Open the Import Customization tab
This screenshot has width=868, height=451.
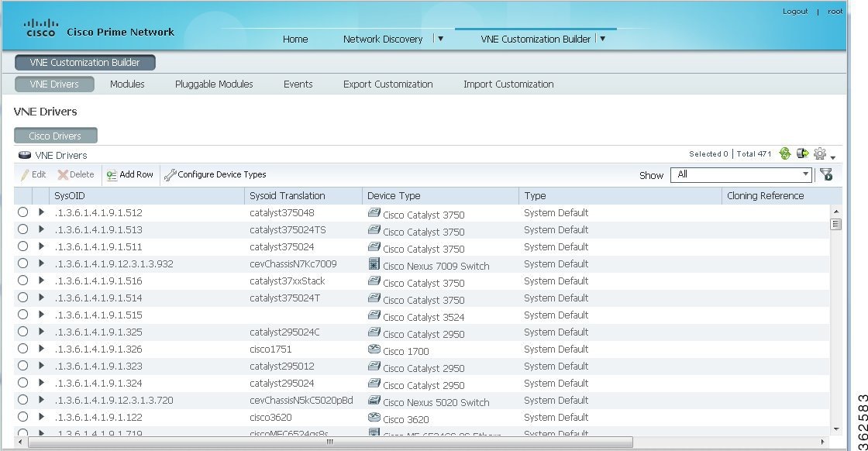508,84
